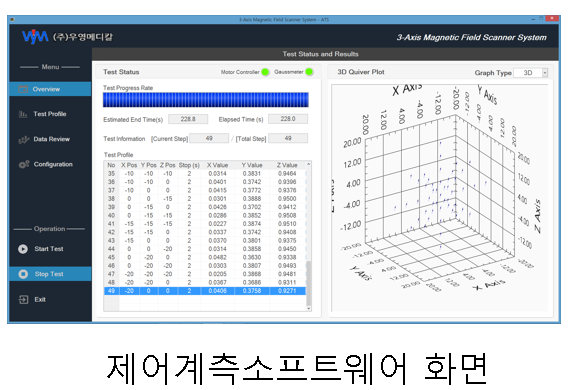Select table row number 44
The width and height of the screenshot is (572, 390).
point(205,249)
